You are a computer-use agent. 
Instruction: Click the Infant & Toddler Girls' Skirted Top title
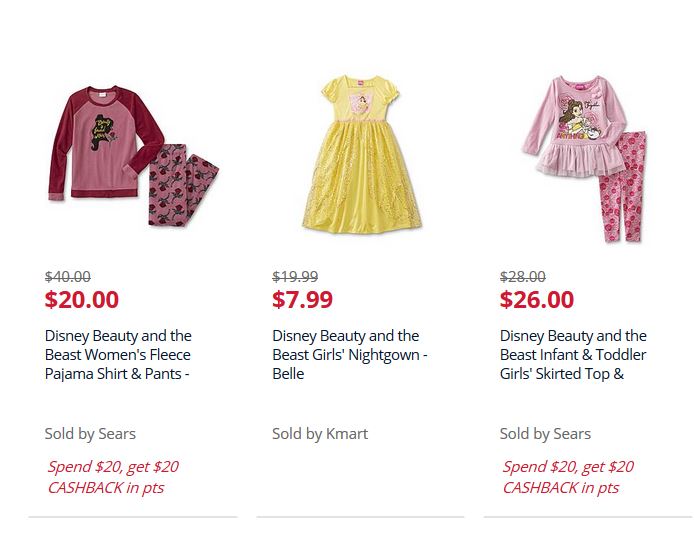pyautogui.click(x=573, y=355)
